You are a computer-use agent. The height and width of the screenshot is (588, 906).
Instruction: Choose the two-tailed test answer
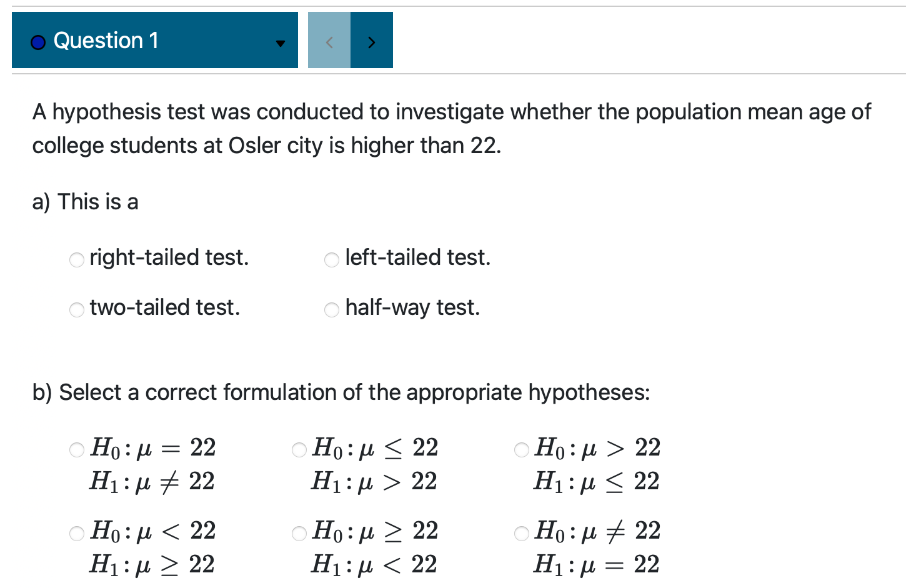76,309
